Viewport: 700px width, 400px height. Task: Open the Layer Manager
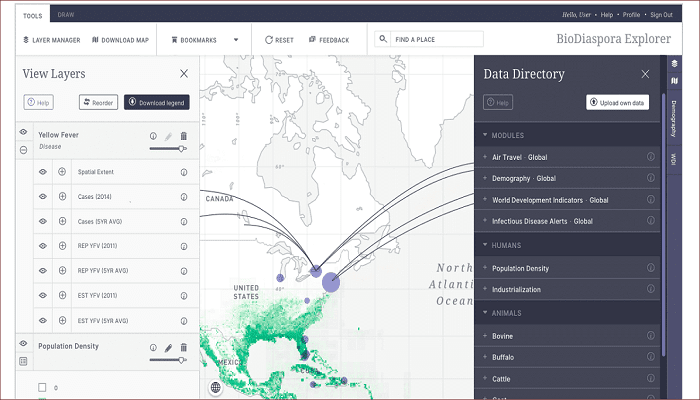coord(51,40)
